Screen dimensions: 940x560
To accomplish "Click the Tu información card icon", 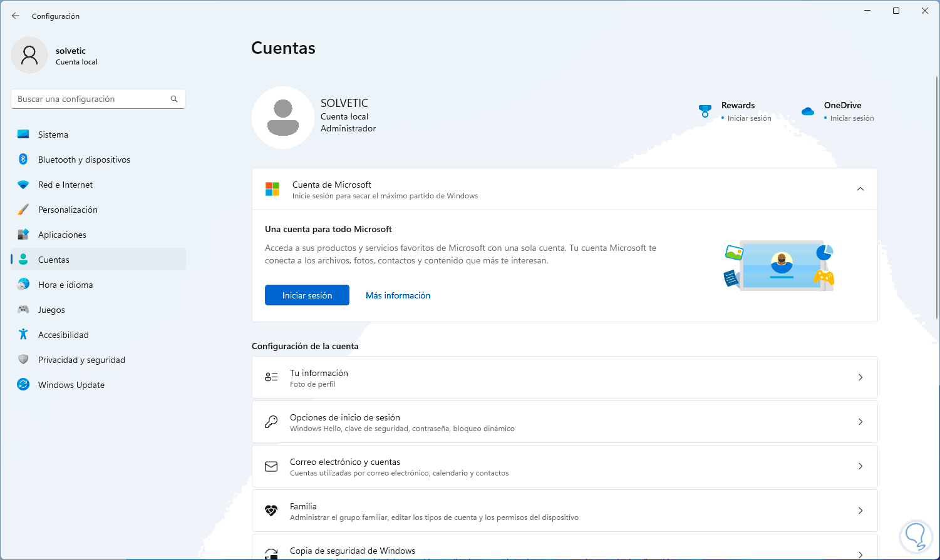I will click(x=271, y=377).
